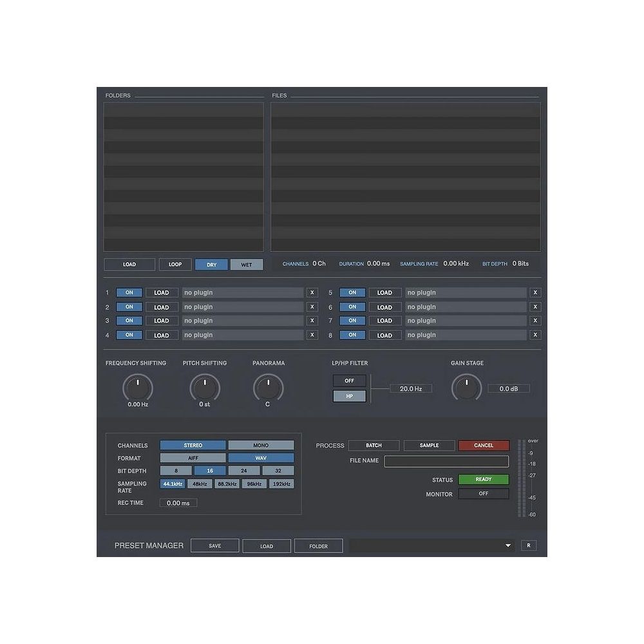644x644 pixels.
Task: Remove the plugin in slot 8
Action: [535, 335]
